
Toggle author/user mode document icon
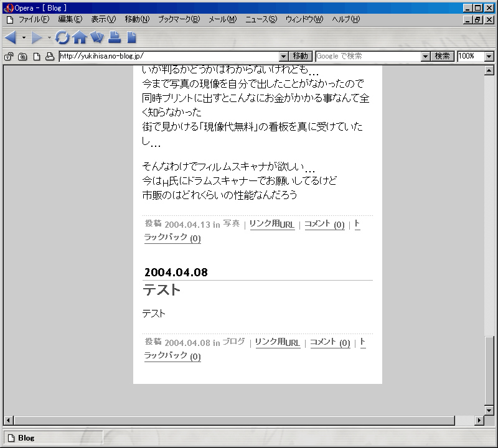(37, 57)
